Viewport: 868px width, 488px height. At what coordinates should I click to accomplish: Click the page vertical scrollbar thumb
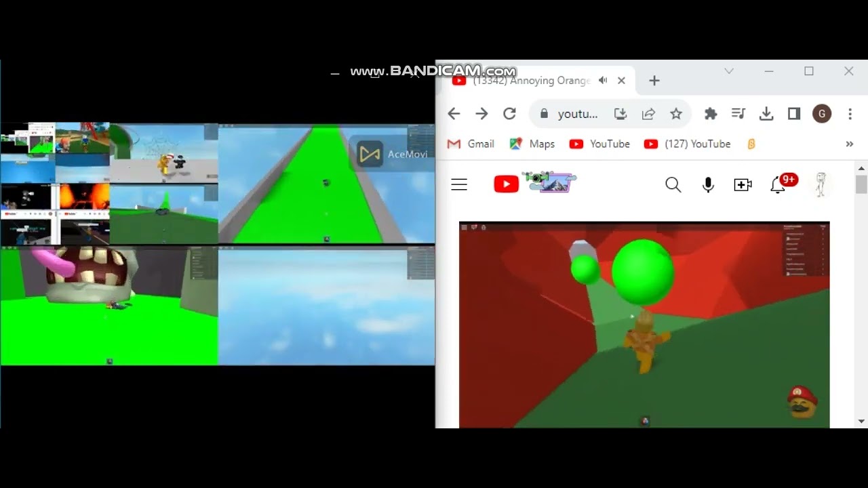pyautogui.click(x=861, y=184)
